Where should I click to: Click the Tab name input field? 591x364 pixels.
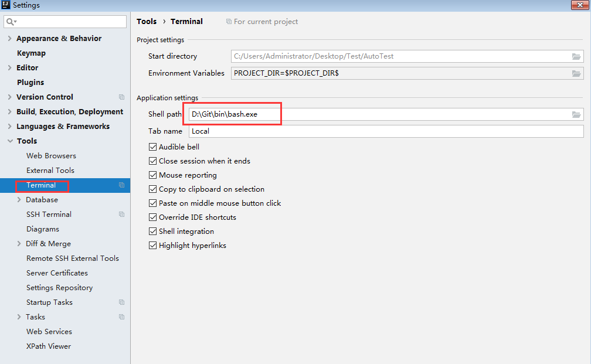pos(386,131)
